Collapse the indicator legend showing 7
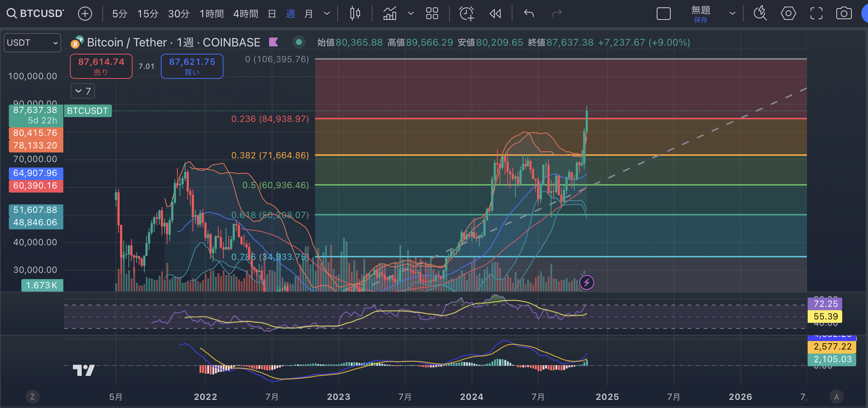The width and height of the screenshot is (868, 408). [x=83, y=91]
